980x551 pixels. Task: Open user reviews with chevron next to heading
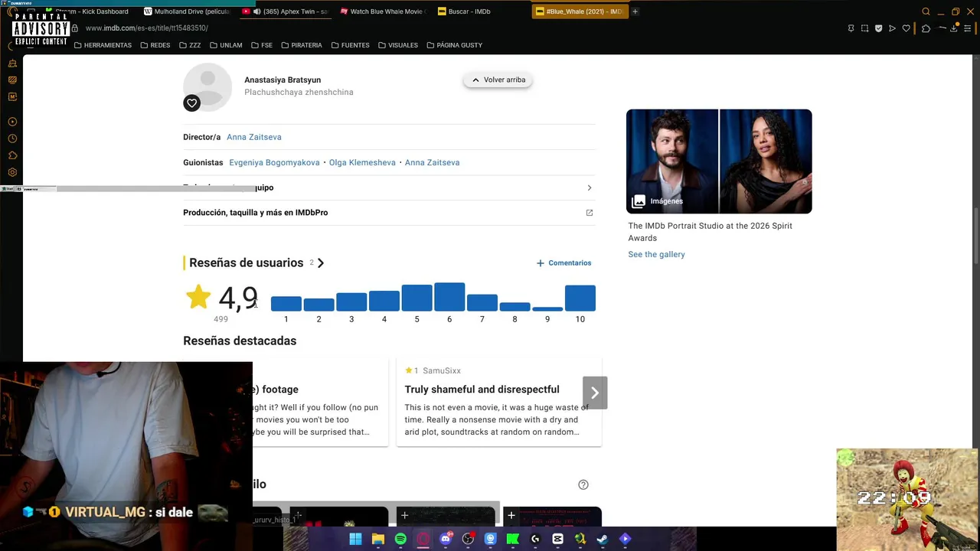321,262
